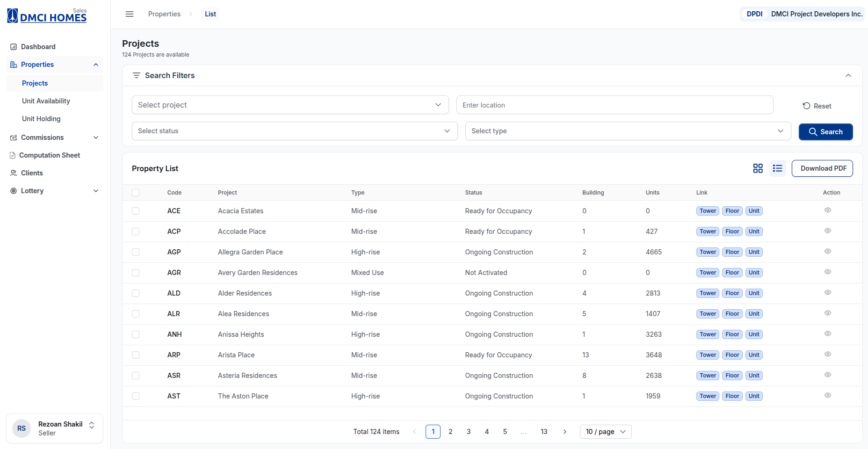Click the Search button

(x=825, y=132)
